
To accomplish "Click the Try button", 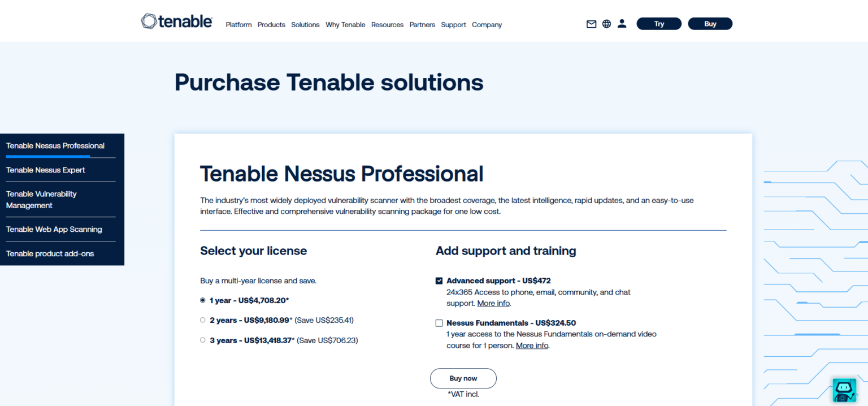I will tap(659, 23).
